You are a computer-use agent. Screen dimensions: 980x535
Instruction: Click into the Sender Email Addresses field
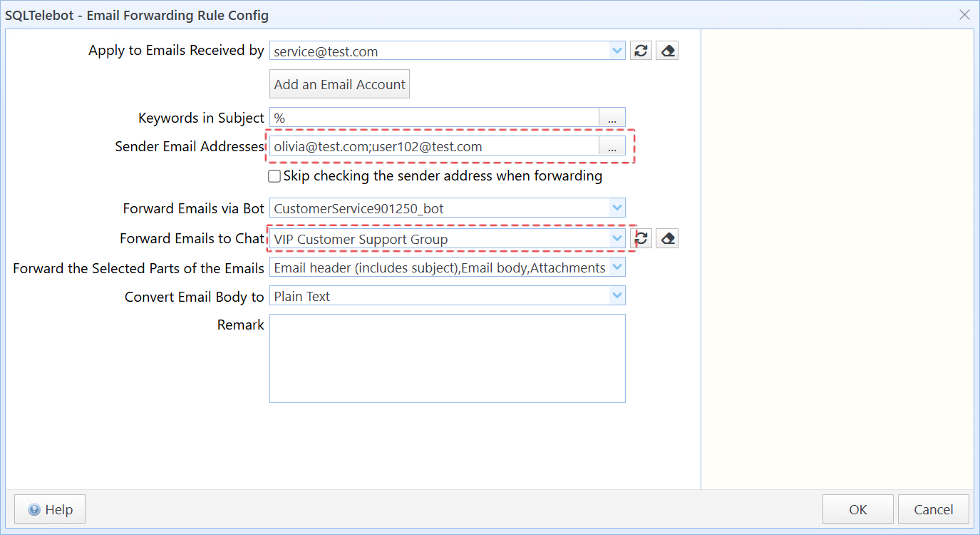[x=433, y=146]
